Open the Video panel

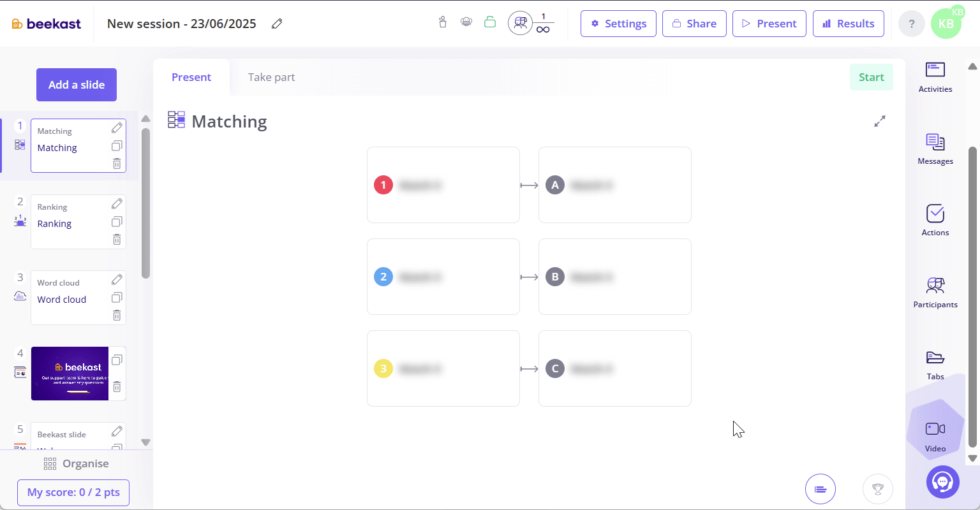point(935,436)
